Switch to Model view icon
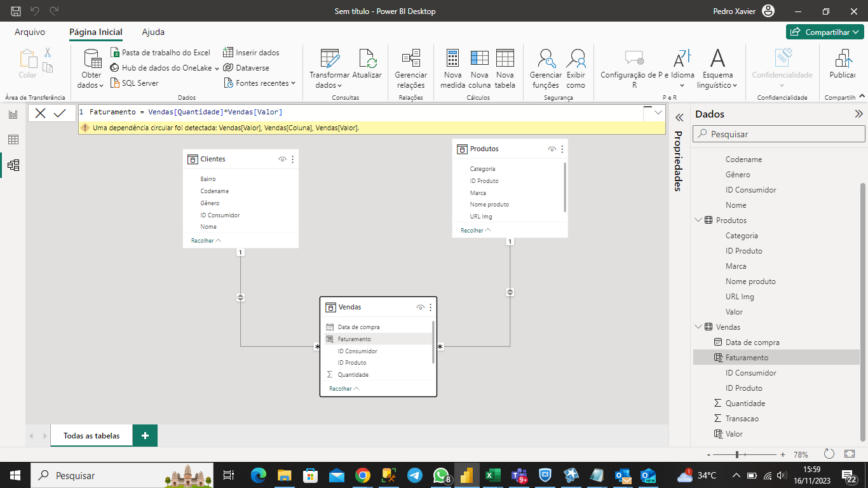 [x=13, y=165]
